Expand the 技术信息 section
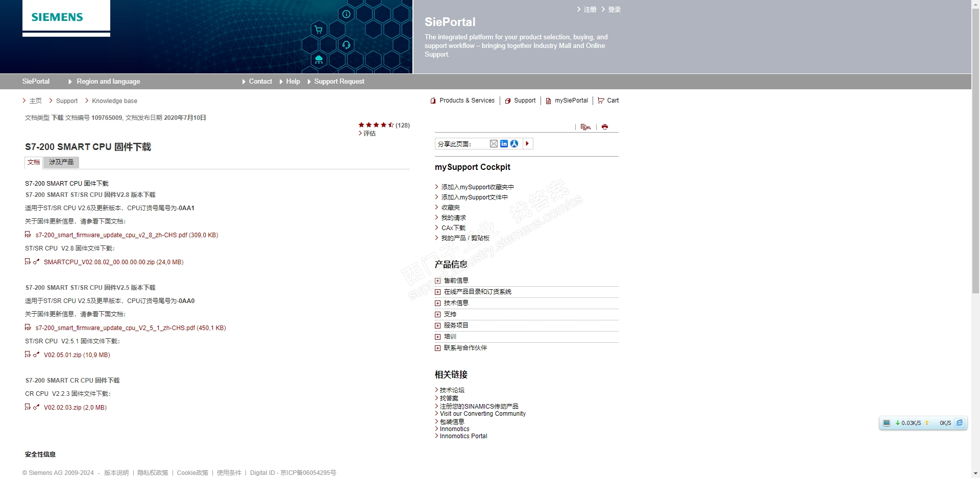The height and width of the screenshot is (478, 980). point(437,303)
